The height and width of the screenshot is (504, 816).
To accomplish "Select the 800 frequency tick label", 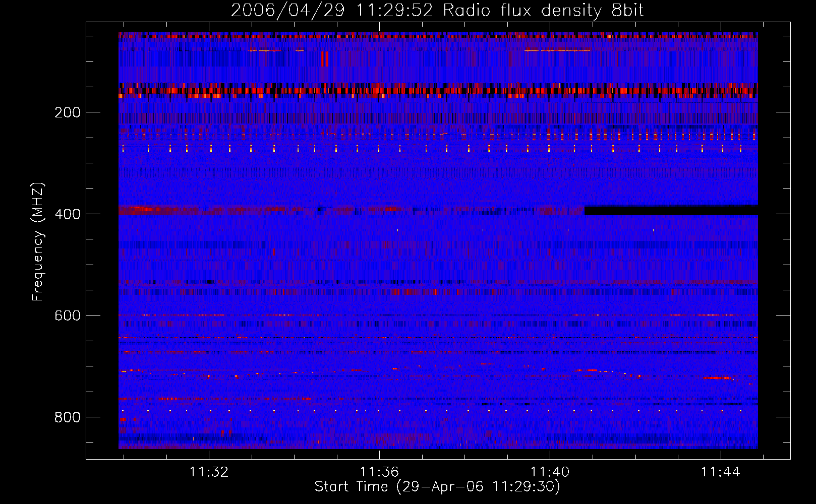I will (68, 417).
